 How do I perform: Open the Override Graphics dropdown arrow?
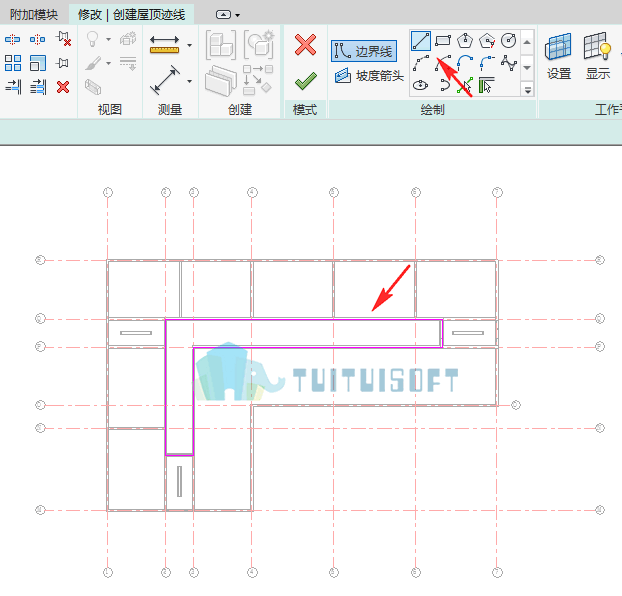(108, 63)
